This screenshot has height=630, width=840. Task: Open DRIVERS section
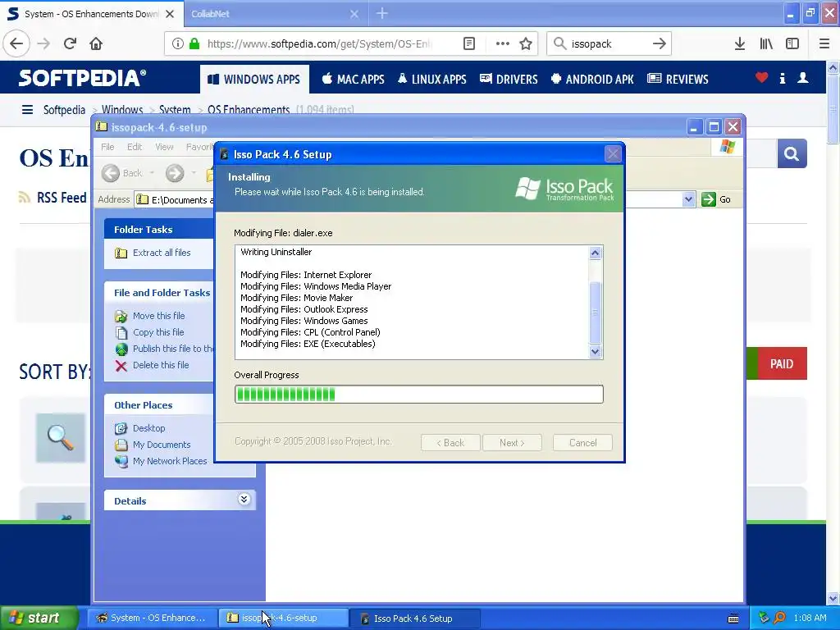(x=509, y=80)
